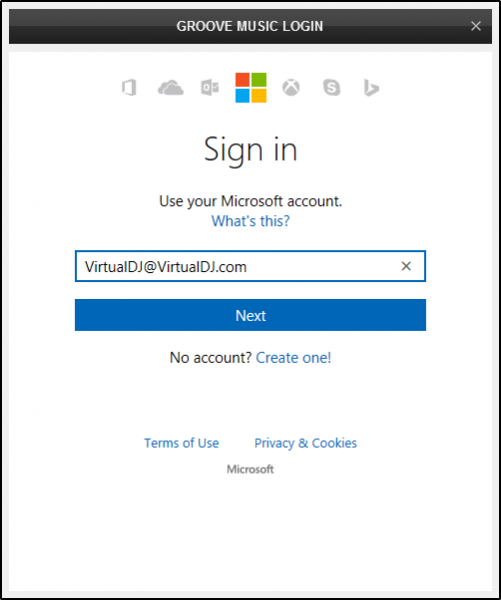Open the Privacy & Cookies link
Screen dimensions: 501x600
(x=305, y=443)
